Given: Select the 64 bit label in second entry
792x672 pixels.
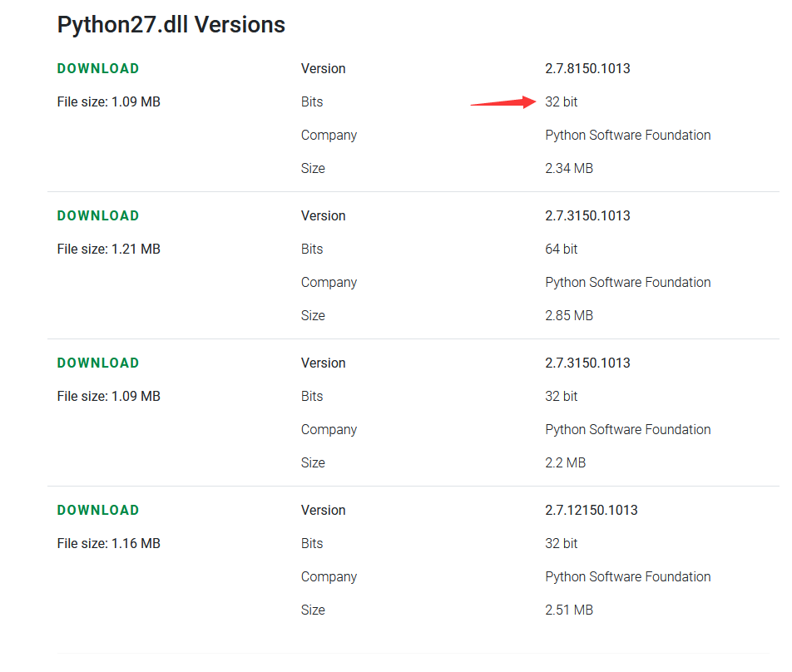Looking at the screenshot, I should coord(561,249).
